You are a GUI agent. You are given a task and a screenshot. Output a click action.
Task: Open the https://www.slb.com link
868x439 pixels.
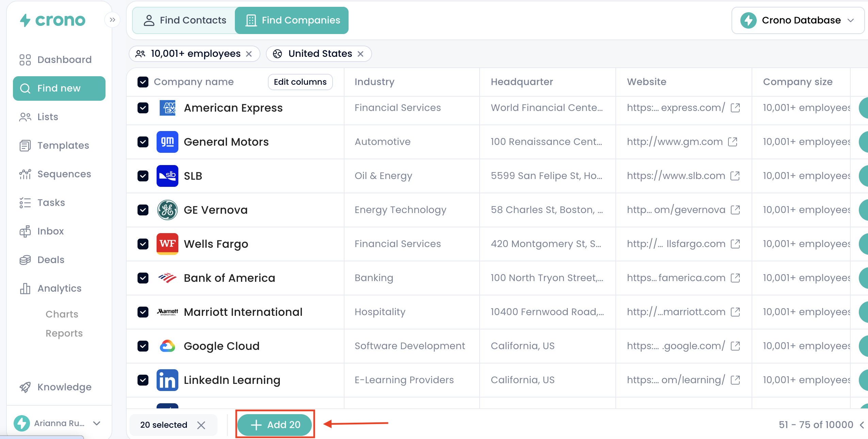pos(676,176)
